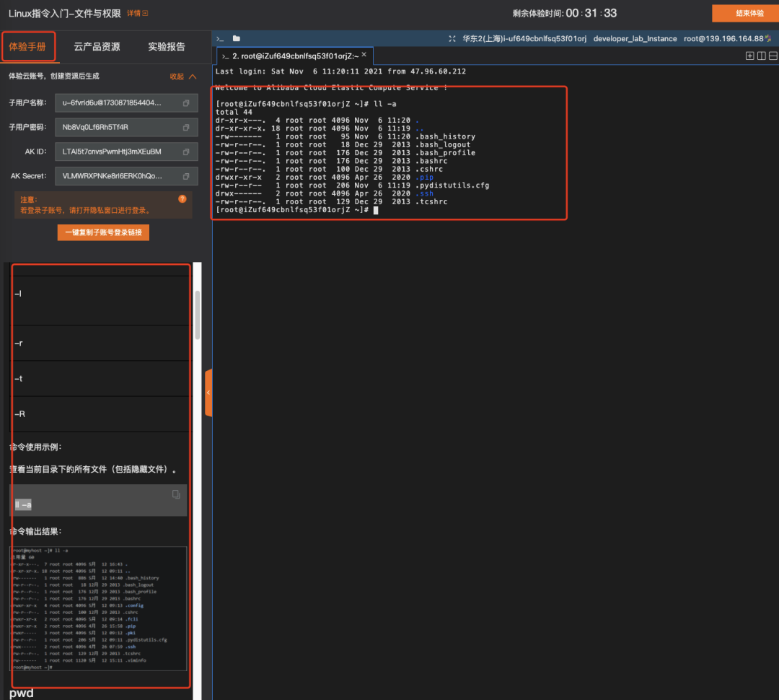Screen dimensions: 779x700
Task: Copy the sub-user password value
Action: click(186, 127)
